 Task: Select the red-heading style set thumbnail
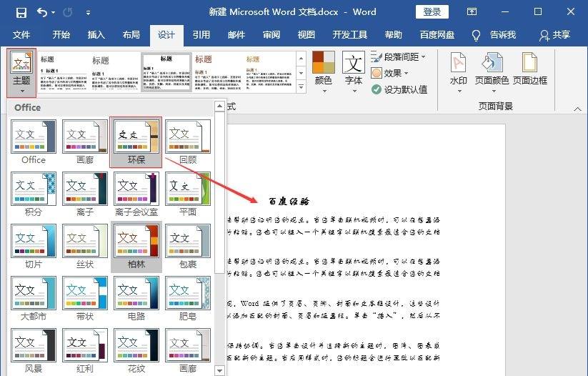coord(218,72)
